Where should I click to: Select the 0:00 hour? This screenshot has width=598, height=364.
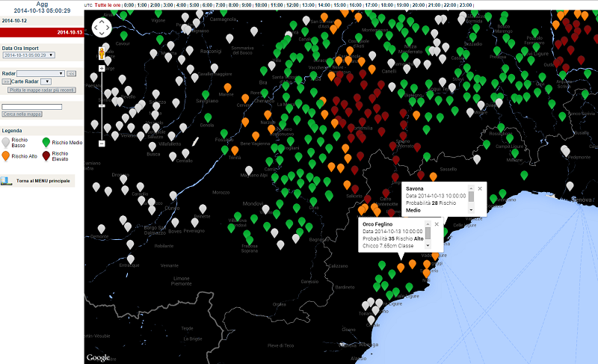129,5
